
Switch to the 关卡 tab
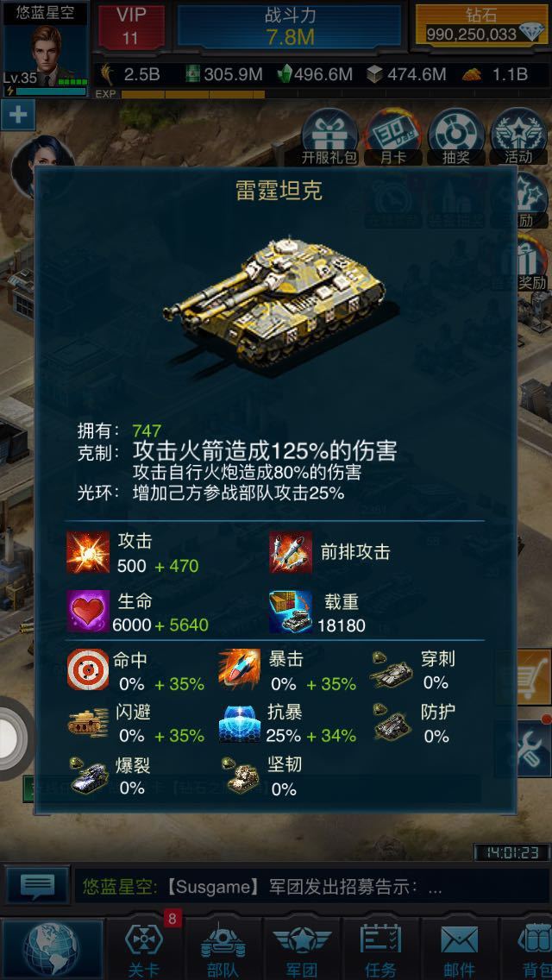tap(144, 949)
